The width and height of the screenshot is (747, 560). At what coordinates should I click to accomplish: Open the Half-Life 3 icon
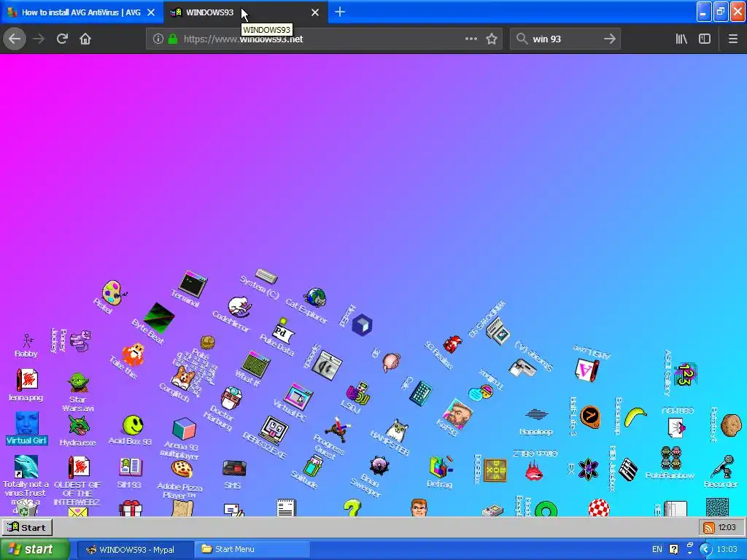589,416
